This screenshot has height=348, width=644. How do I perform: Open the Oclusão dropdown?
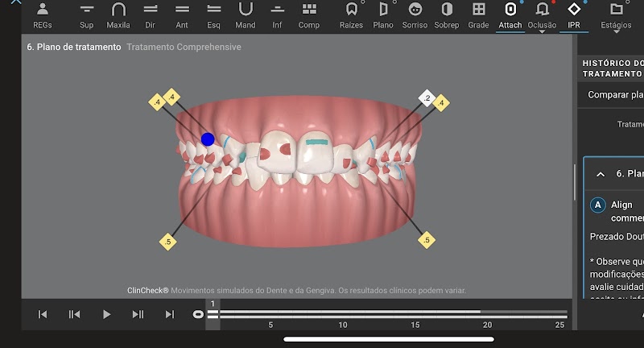click(x=542, y=16)
